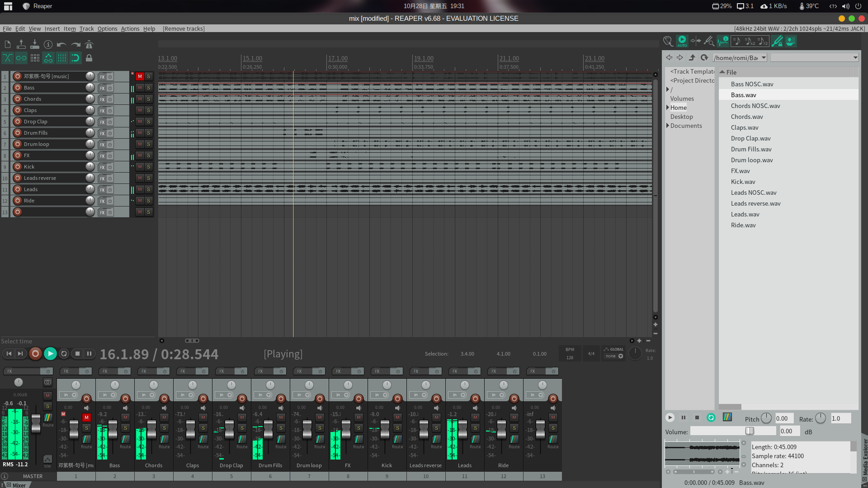The height and width of the screenshot is (488, 868).
Task: Click the tempo match x2 note icon
Action: pos(750,41)
